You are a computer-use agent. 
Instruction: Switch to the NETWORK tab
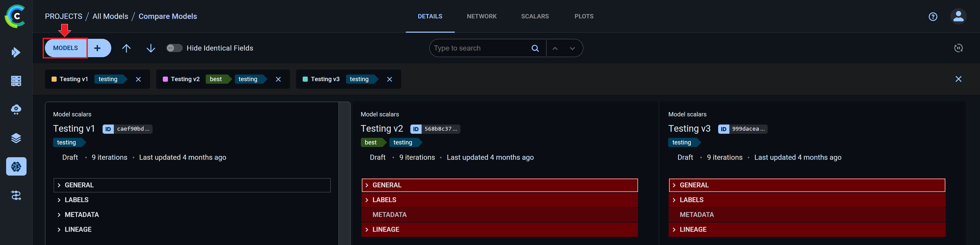tap(481, 16)
